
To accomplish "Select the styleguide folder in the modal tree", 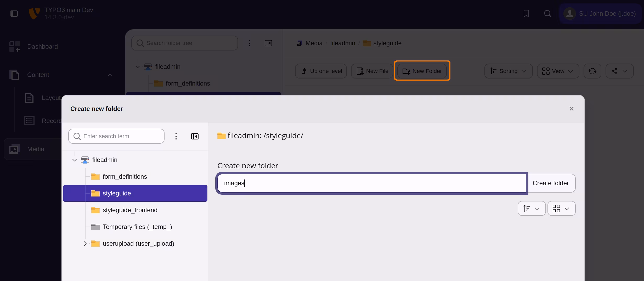I will tap(117, 193).
